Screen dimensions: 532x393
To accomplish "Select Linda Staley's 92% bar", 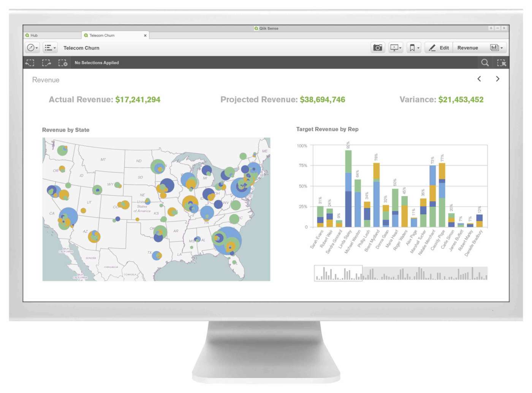I will point(348,189).
